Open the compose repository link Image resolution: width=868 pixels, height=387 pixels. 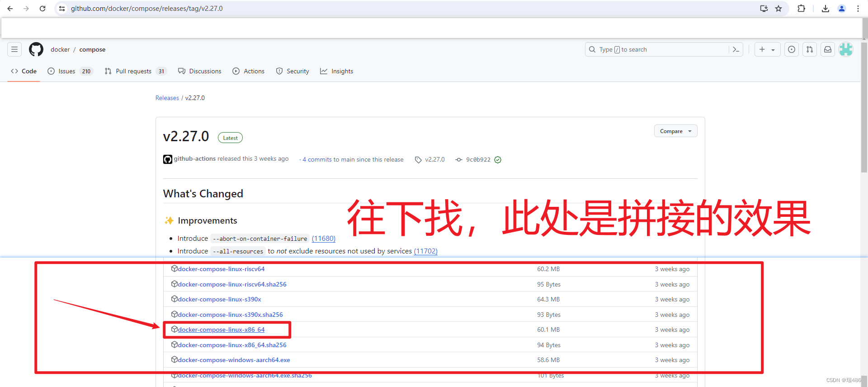[x=92, y=49]
